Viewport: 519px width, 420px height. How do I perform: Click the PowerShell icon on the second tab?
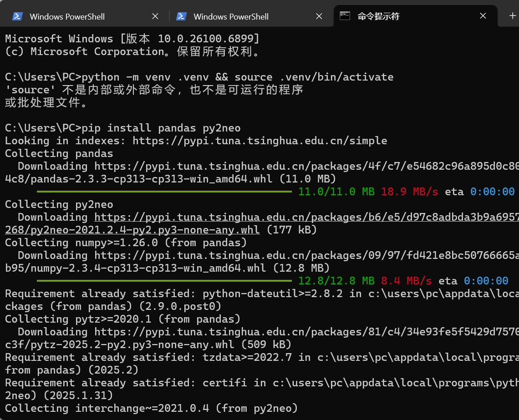181,16
